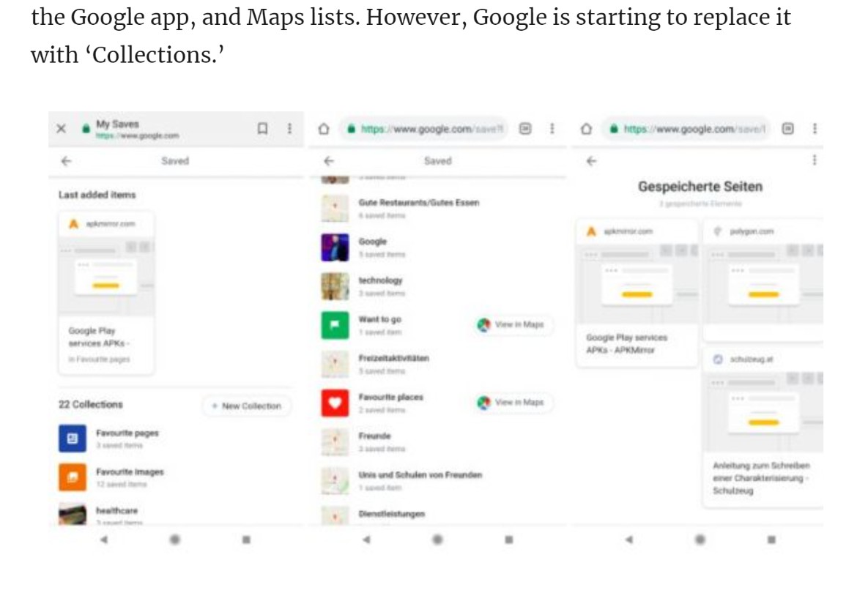Open the Favourite images collection icon

[x=73, y=477]
